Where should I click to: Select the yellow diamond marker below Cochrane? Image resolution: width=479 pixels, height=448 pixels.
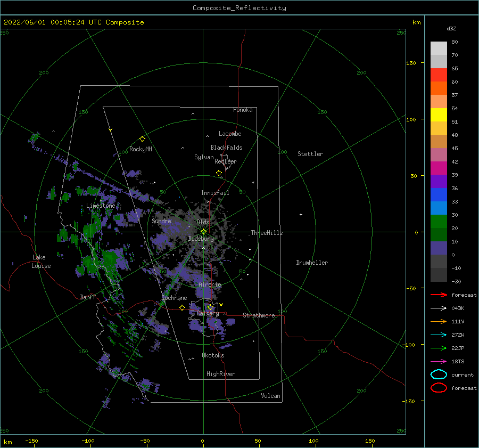click(x=183, y=307)
